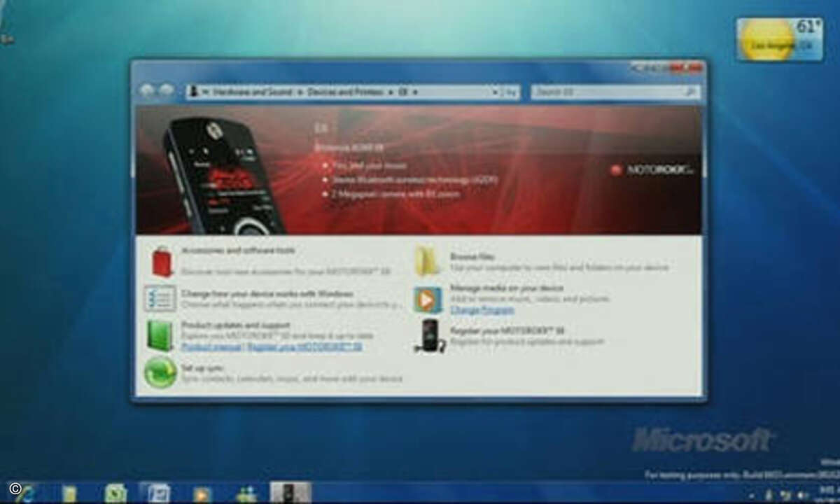Open Accessories and software tools
Screen dimensions: 840x504
click(238, 250)
